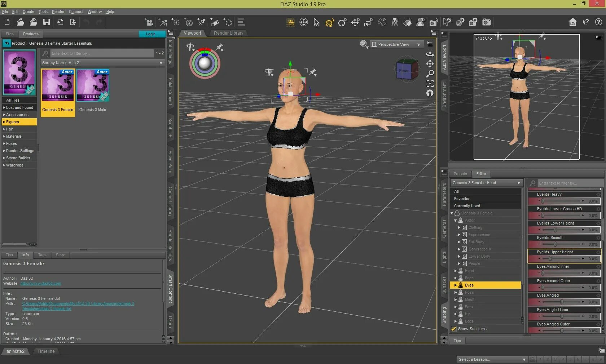Open the daz3d.com website link
The image size is (606, 364).
tap(41, 283)
